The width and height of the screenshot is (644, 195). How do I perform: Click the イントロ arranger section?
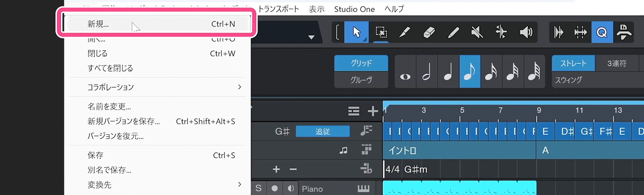459,150
